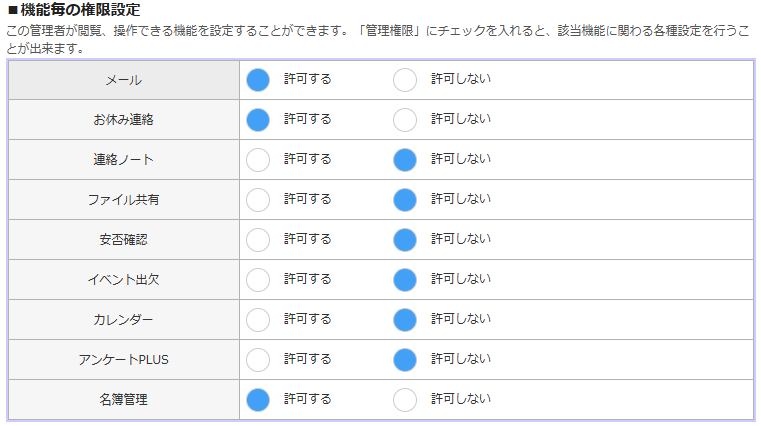The image size is (761, 426).
Task: Click 許可しない radio for カレンダー
Action: point(405,320)
